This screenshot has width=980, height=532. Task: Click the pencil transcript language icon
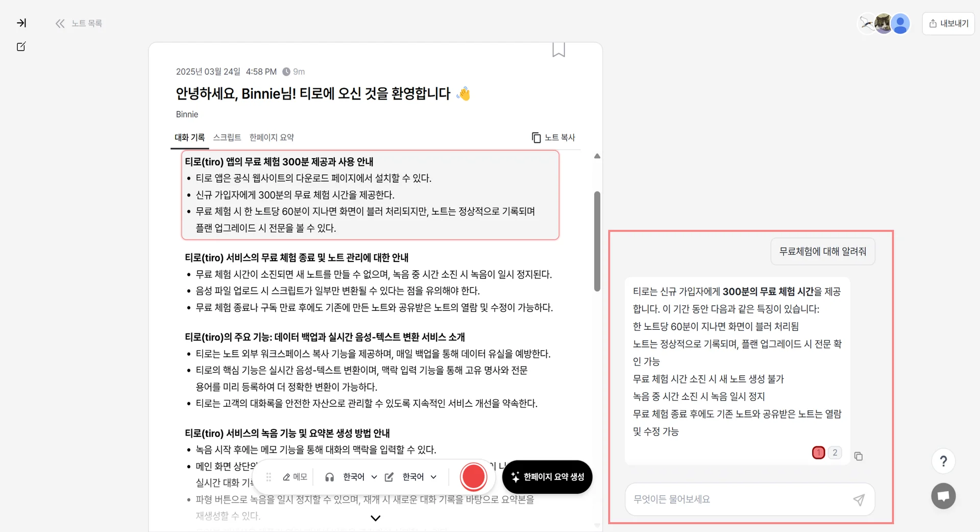[389, 477]
